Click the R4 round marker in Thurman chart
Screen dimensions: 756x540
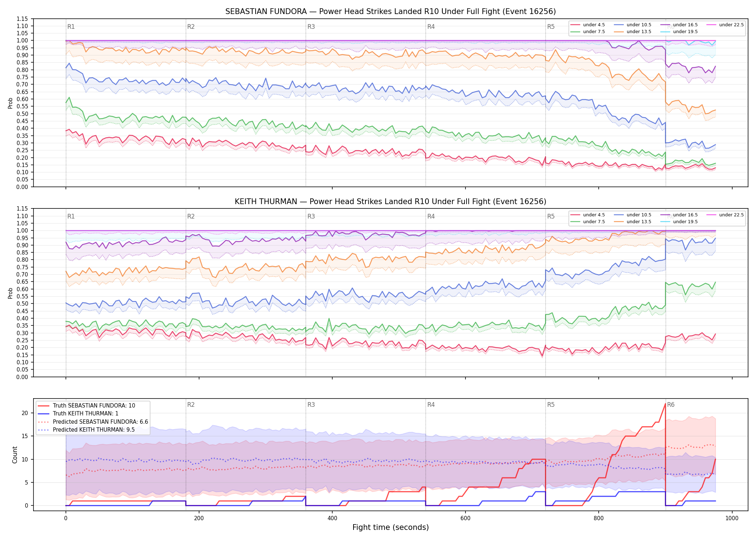pos(431,216)
